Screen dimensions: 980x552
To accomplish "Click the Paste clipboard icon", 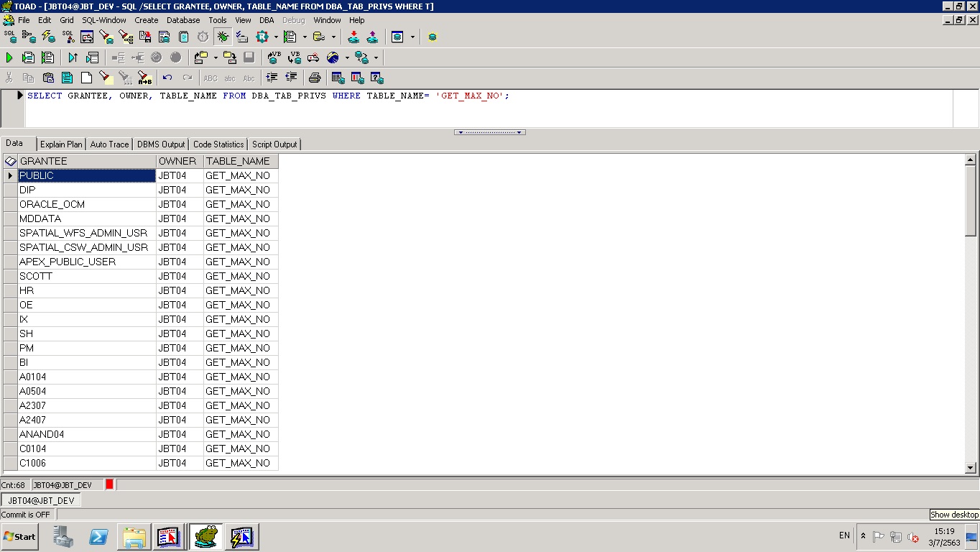I will coord(48,78).
